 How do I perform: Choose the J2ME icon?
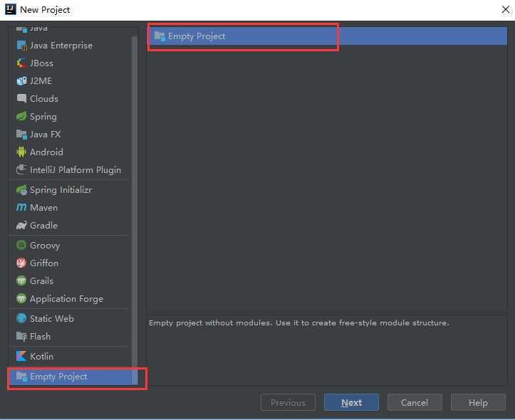pos(21,80)
